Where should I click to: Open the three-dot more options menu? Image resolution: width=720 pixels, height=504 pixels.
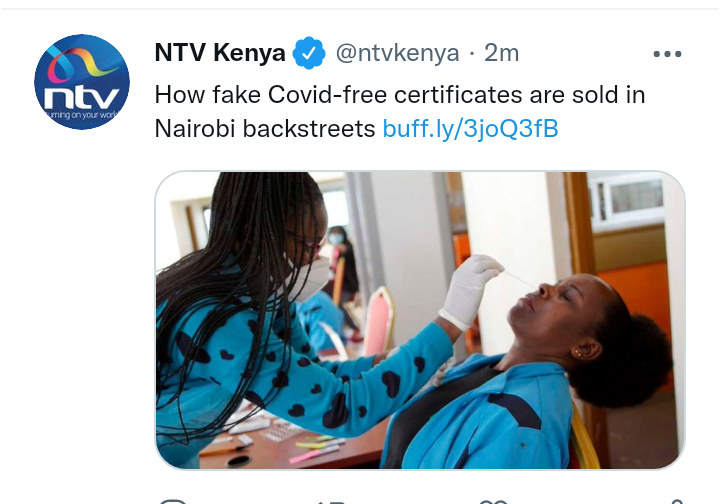pyautogui.click(x=667, y=54)
